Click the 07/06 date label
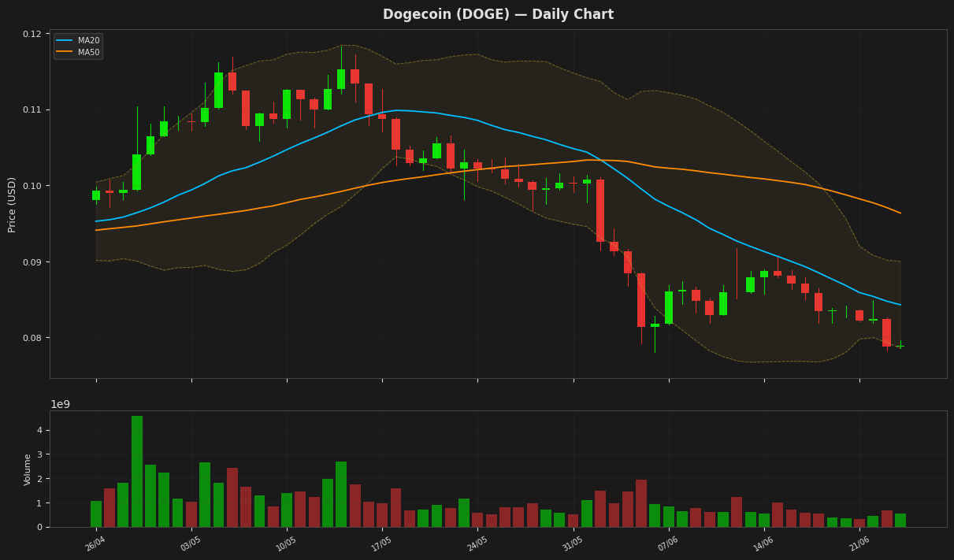The width and height of the screenshot is (954, 560). 668,543
